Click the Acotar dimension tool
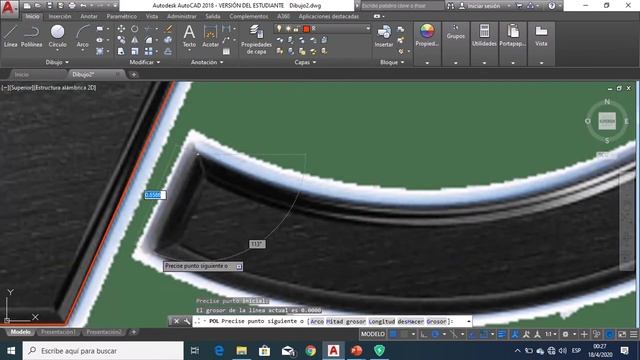 (210, 36)
